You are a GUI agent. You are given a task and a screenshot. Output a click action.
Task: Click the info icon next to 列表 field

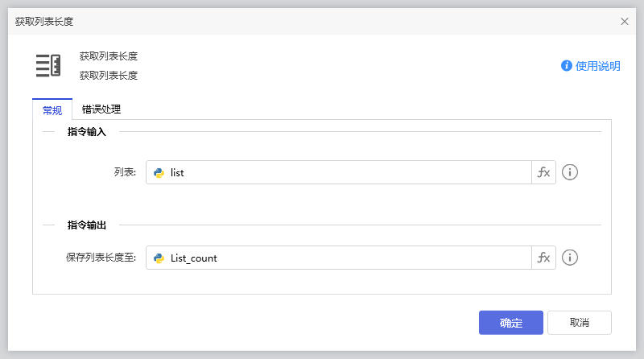pos(570,172)
